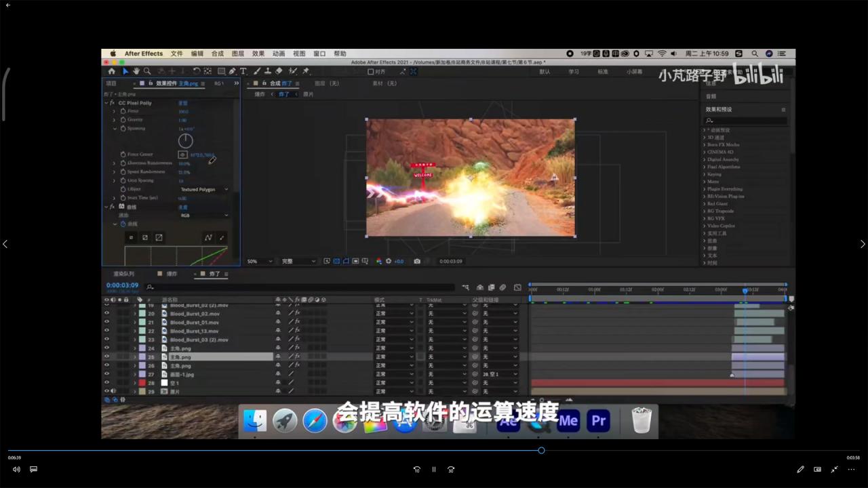Select the Eraser tool
Image resolution: width=868 pixels, height=488 pixels.
(279, 71)
